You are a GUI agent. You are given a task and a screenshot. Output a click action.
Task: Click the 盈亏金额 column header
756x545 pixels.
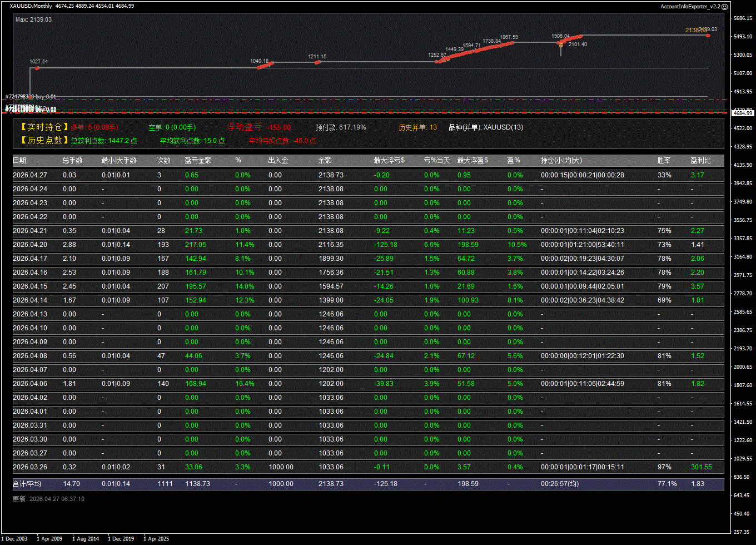(198, 160)
